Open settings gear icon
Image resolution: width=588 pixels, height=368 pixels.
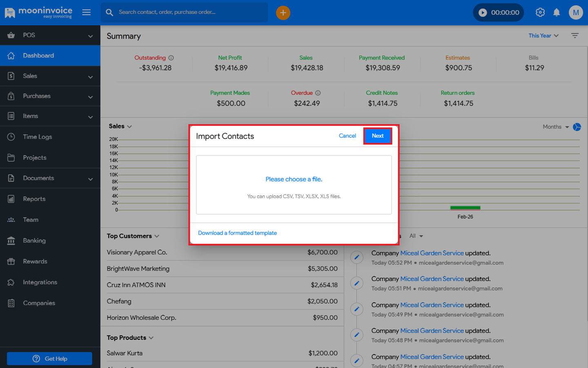540,12
